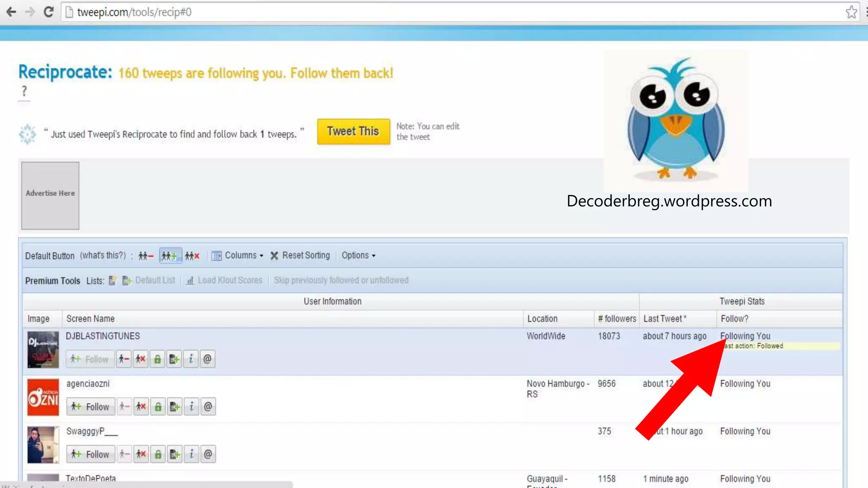The image size is (868, 488).
Task: Click the green lock icon in agenciaozni row
Action: (x=158, y=407)
